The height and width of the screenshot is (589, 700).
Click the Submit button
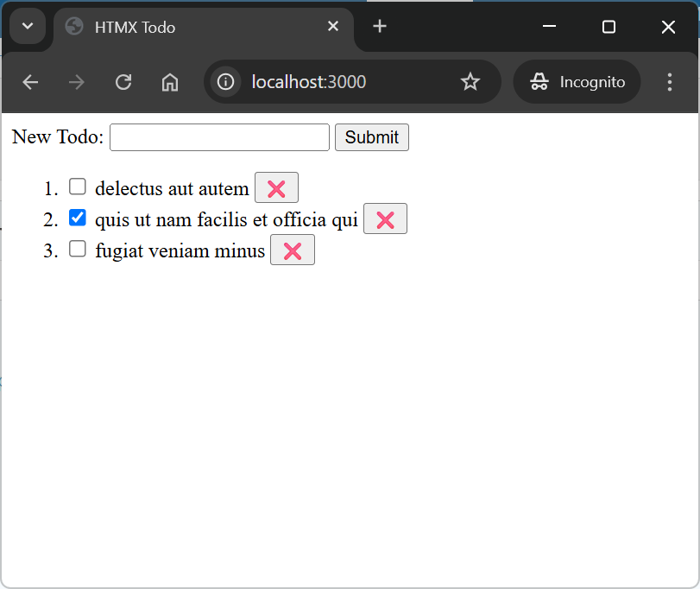(x=372, y=137)
